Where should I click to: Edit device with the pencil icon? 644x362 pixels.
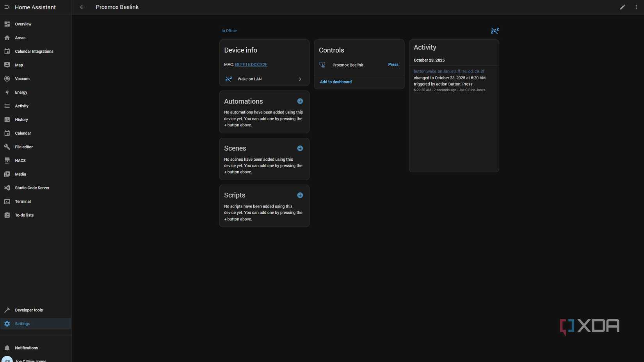(623, 7)
